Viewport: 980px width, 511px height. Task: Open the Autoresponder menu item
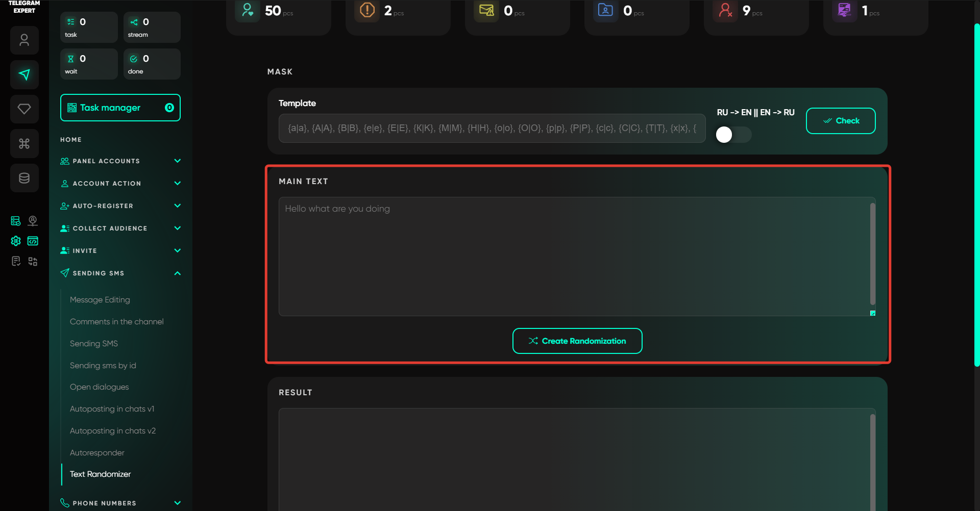97,453
